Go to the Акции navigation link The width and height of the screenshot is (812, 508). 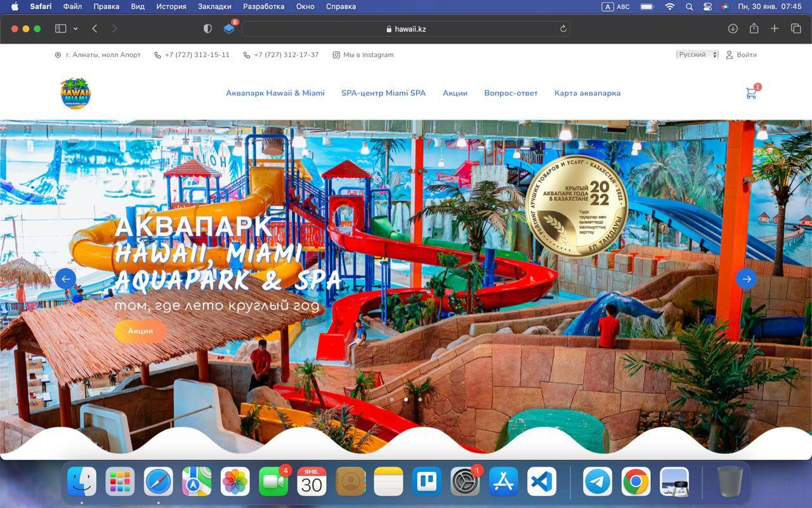[455, 93]
